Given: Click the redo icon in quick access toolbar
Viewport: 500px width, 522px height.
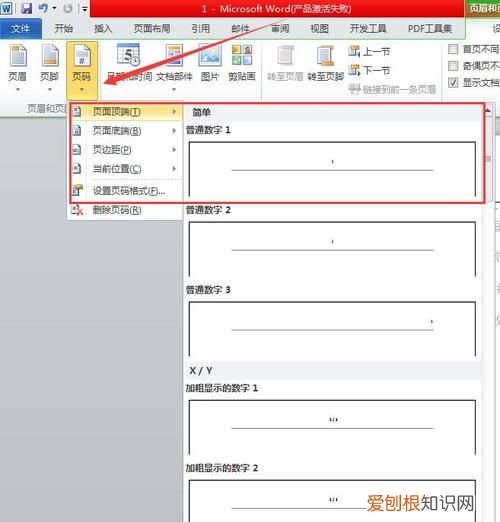Looking at the screenshot, I should (x=68, y=8).
